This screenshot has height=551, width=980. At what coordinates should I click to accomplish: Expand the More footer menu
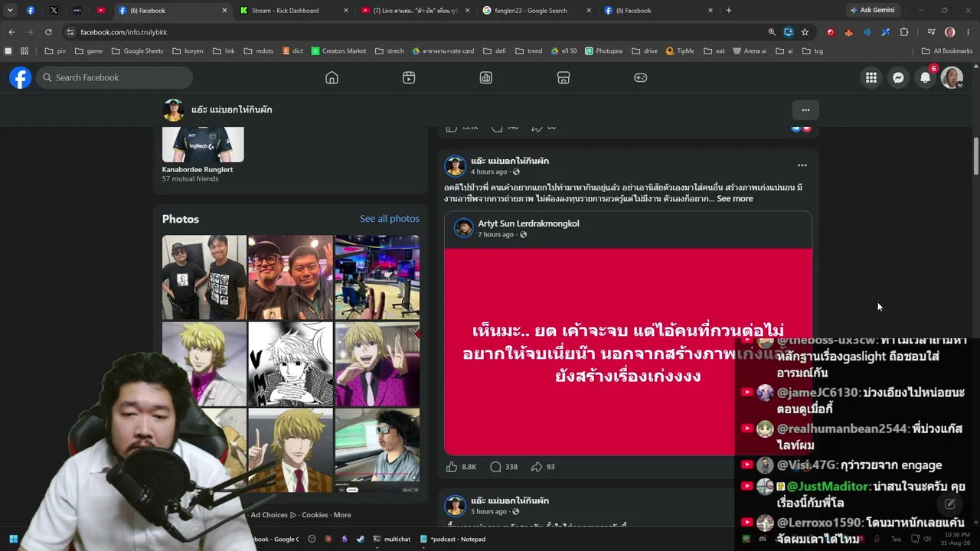[342, 515]
